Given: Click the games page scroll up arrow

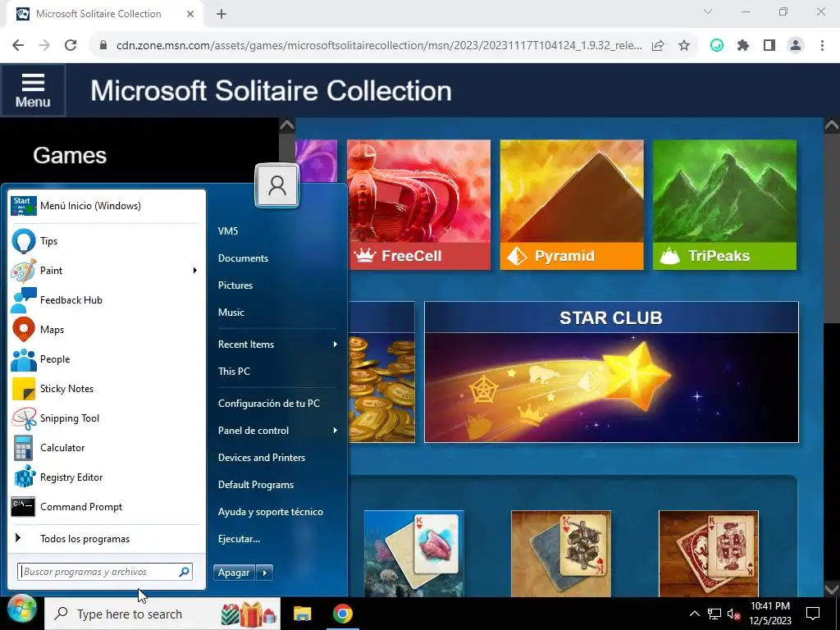Looking at the screenshot, I should click(x=832, y=126).
